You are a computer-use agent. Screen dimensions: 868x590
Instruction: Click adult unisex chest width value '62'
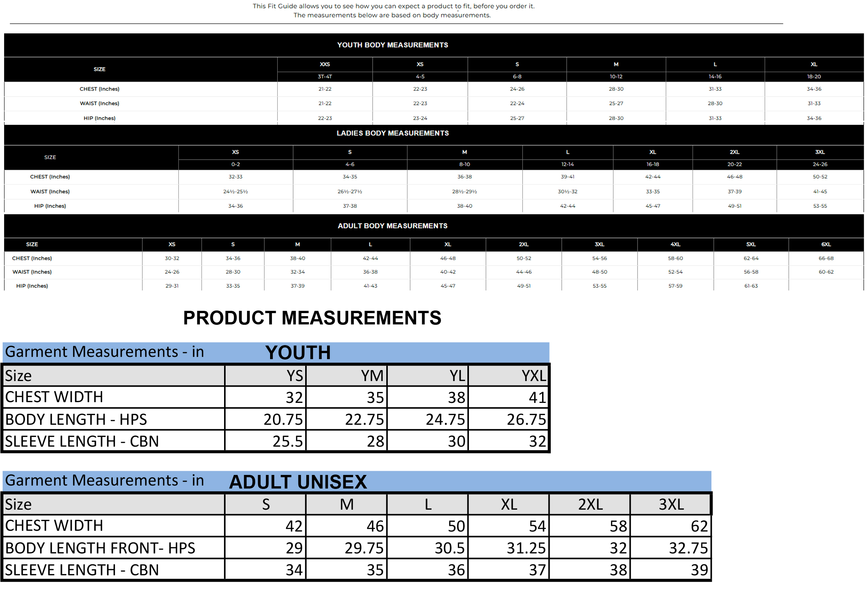click(x=699, y=526)
